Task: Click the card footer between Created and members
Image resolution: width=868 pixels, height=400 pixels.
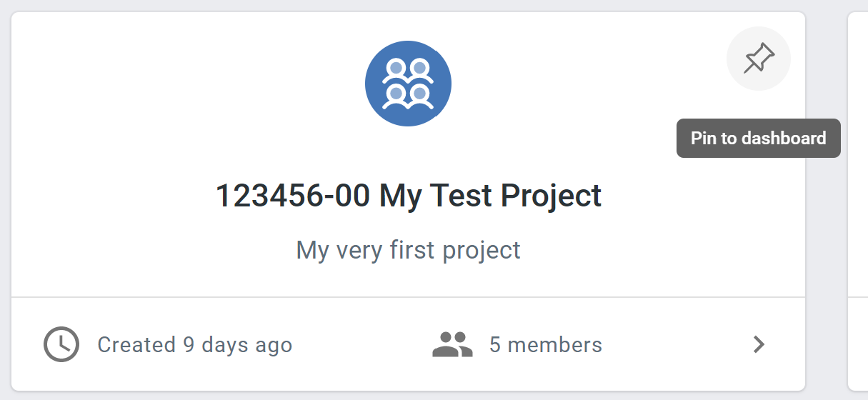Action: tap(363, 345)
